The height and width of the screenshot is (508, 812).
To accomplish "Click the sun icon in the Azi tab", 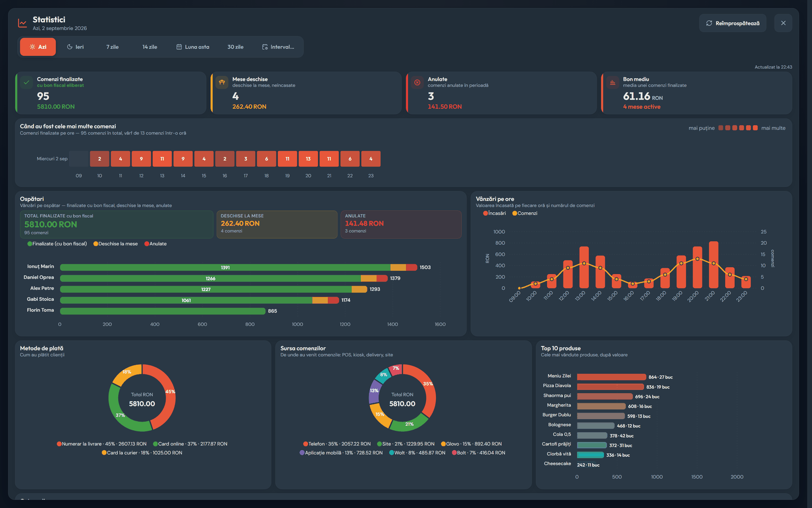I will [32, 47].
